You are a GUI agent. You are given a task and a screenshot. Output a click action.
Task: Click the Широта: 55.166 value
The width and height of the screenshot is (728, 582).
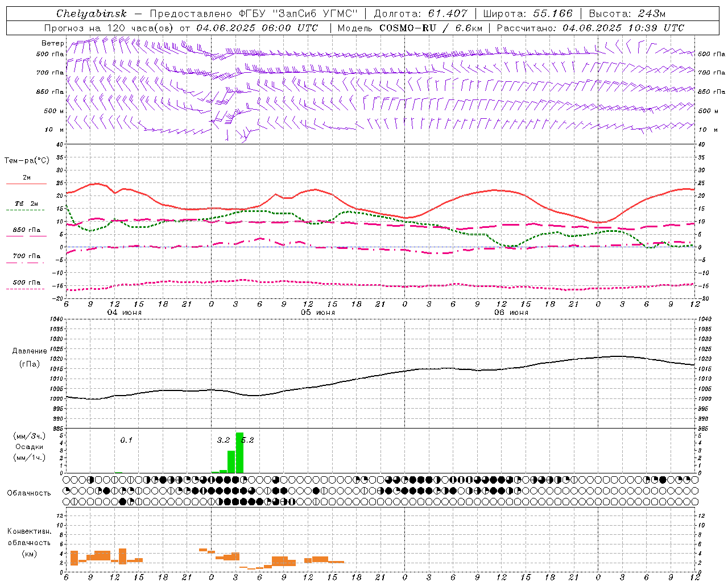(528, 14)
